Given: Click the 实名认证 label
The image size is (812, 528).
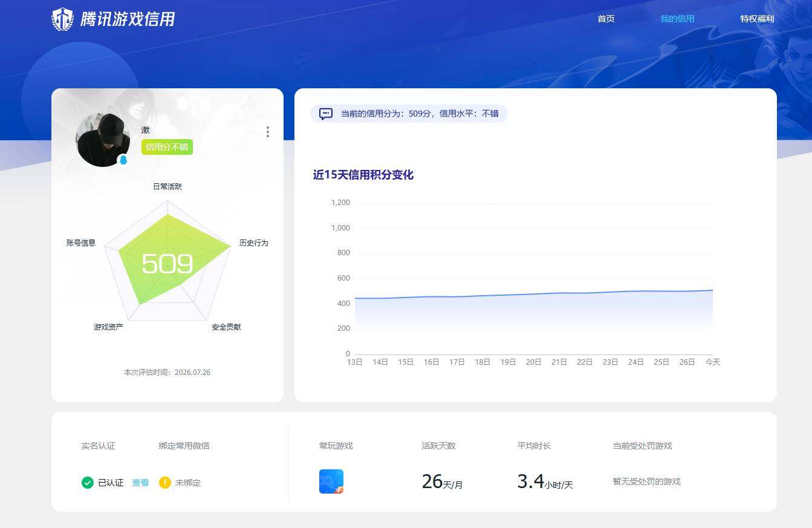Looking at the screenshot, I should (x=98, y=446).
